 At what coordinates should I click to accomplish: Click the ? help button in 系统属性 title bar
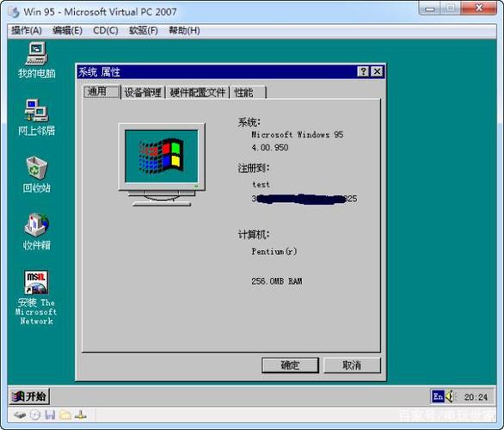[x=363, y=71]
